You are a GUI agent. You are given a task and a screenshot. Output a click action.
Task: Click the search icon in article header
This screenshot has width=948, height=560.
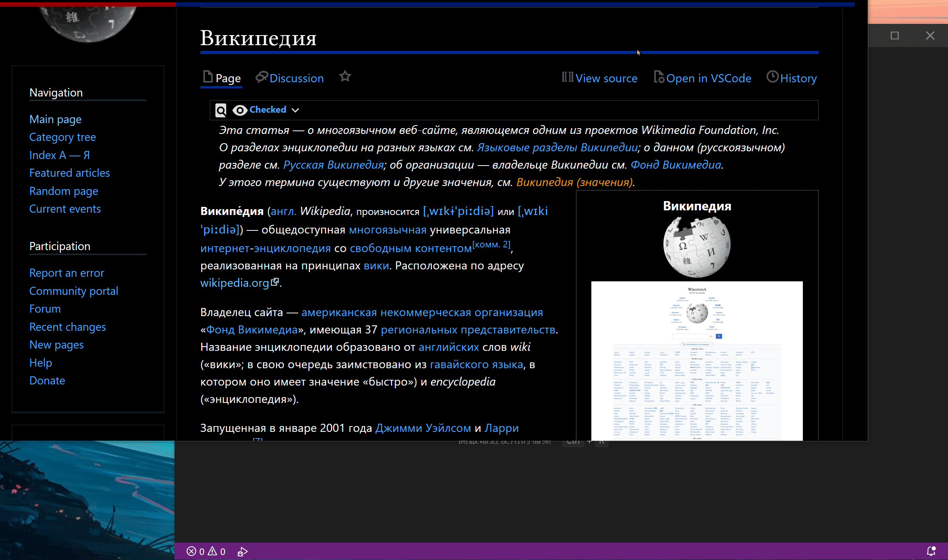[x=222, y=109]
